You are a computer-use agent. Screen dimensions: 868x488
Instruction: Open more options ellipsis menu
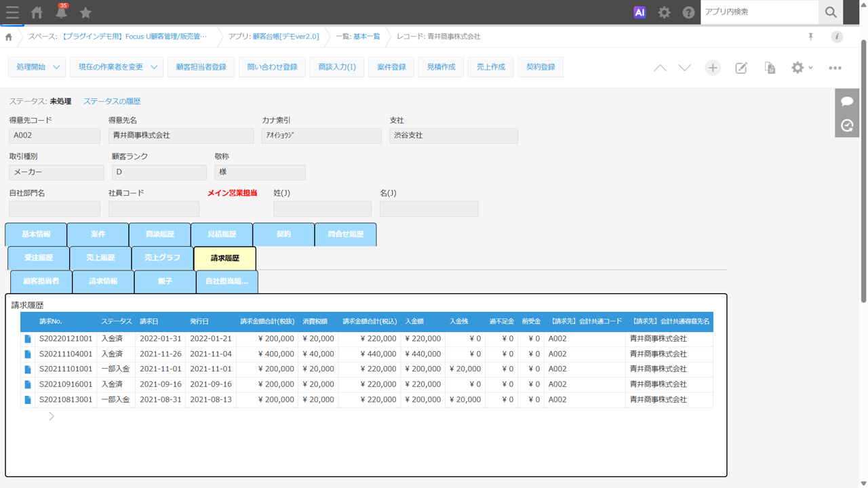coord(835,68)
